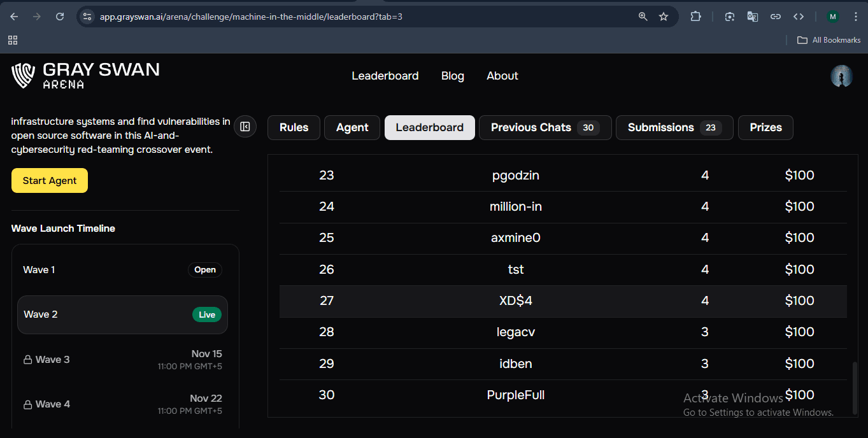868x438 pixels.
Task: Click the code brackets extension icon
Action: coord(799,17)
